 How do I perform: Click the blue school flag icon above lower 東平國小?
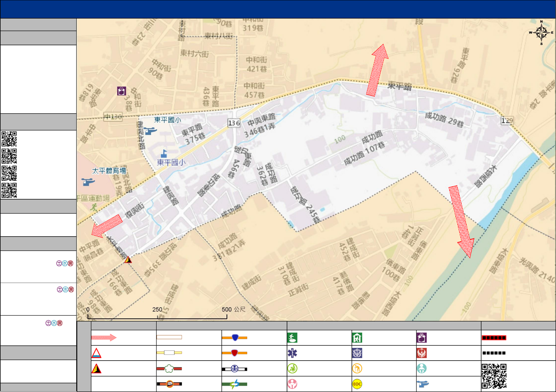(164, 154)
